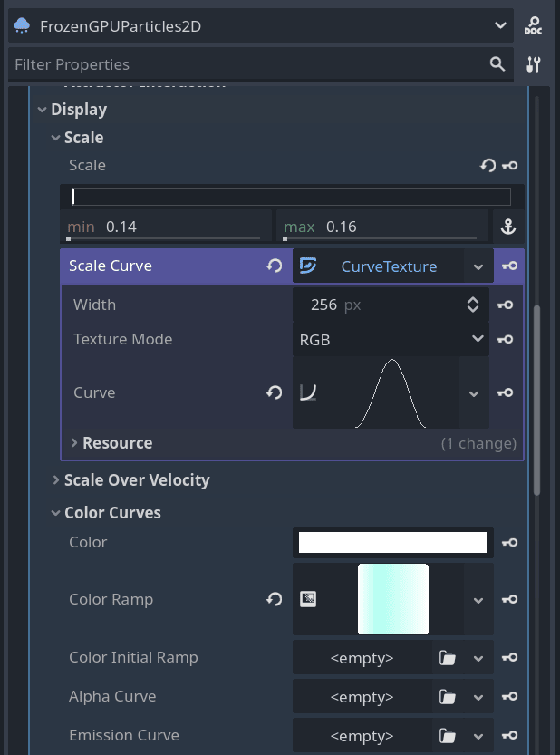Pin the Texture Mode property value
The image size is (560, 755).
[505, 339]
